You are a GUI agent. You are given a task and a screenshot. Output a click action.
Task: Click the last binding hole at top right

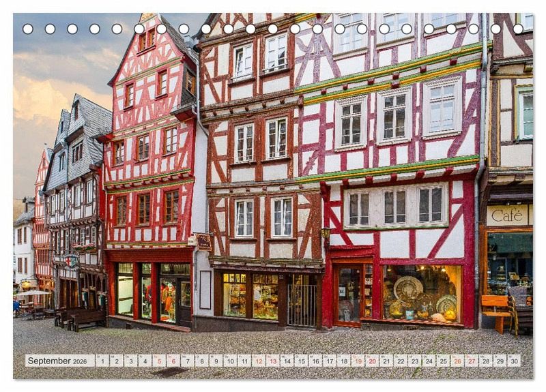[x=518, y=29]
